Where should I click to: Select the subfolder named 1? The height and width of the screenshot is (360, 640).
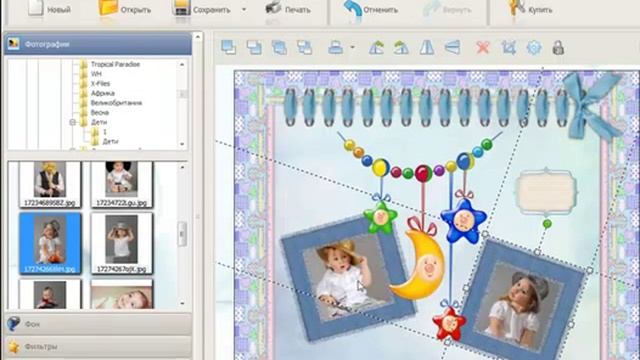(x=104, y=132)
